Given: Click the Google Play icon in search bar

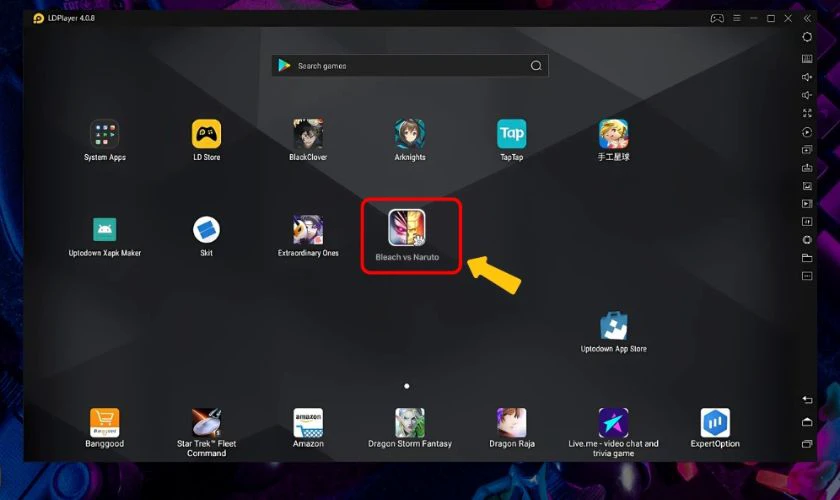Looking at the screenshot, I should (x=284, y=65).
